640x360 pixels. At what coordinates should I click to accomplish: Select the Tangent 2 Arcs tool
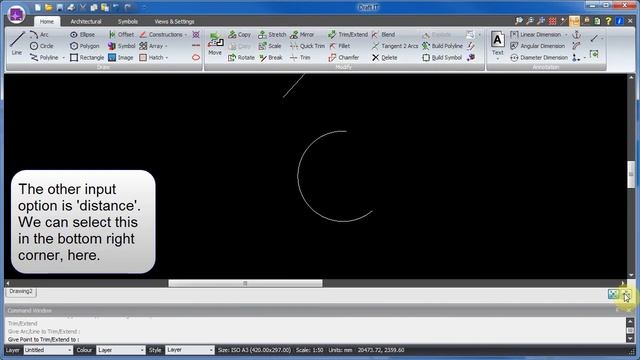[395, 46]
